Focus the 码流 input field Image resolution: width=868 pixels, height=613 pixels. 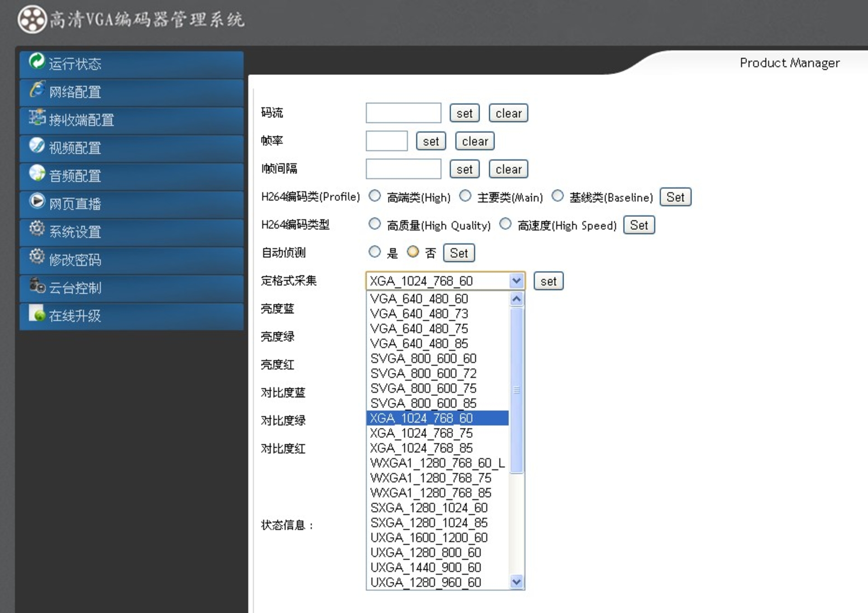point(403,113)
